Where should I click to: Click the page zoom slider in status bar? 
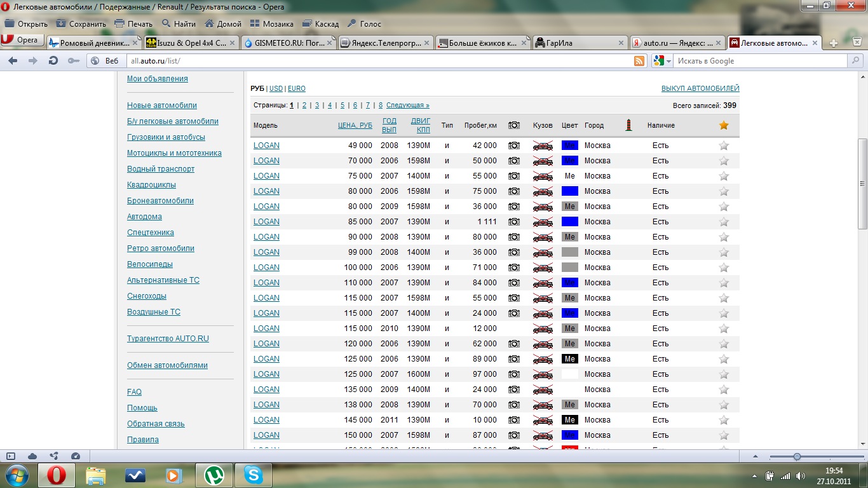point(797,457)
